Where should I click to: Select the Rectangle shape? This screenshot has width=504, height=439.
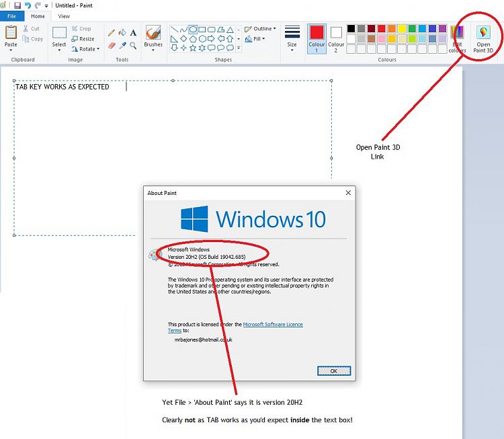(x=202, y=30)
